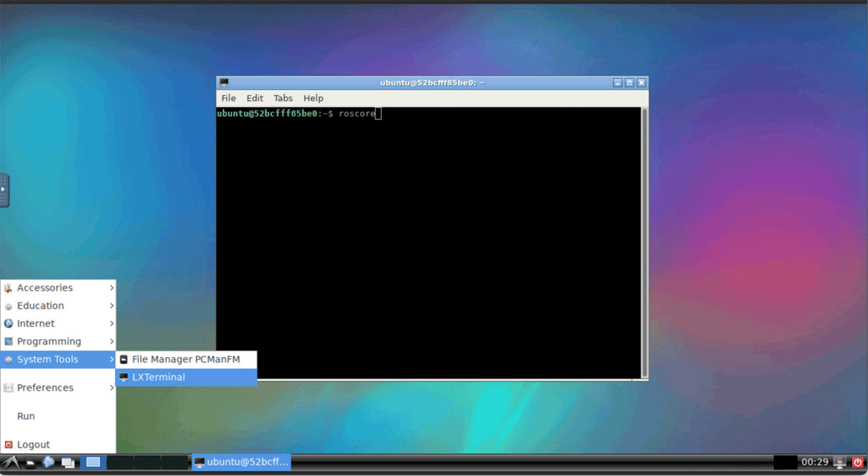Select the first workspace in the desktop pager
Image resolution: width=868 pixels, height=476 pixels.
[93, 462]
